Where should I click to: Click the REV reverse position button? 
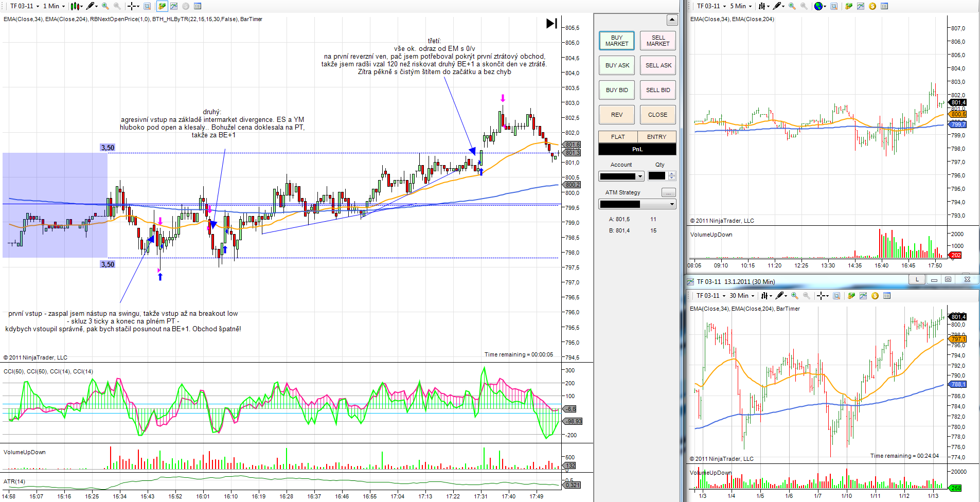(x=617, y=115)
